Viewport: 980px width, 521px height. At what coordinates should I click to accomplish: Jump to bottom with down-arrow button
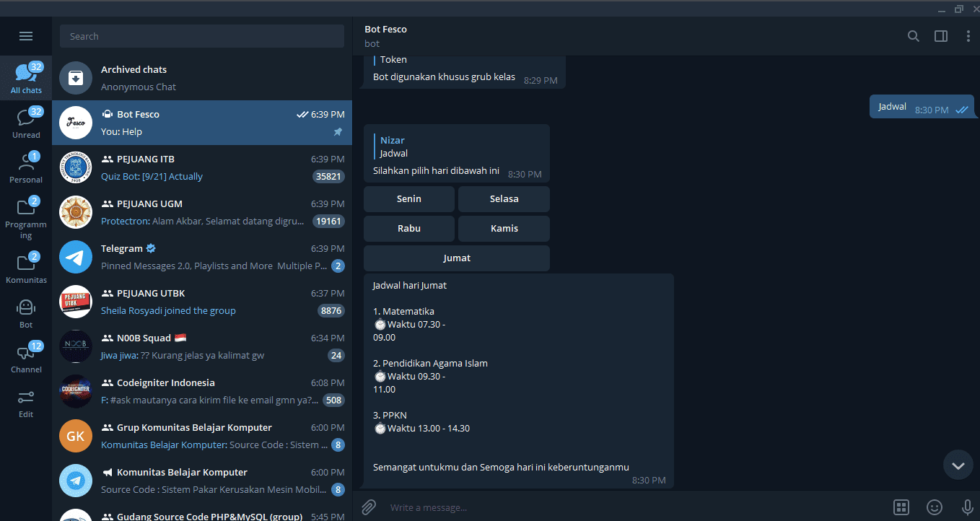coord(958,465)
